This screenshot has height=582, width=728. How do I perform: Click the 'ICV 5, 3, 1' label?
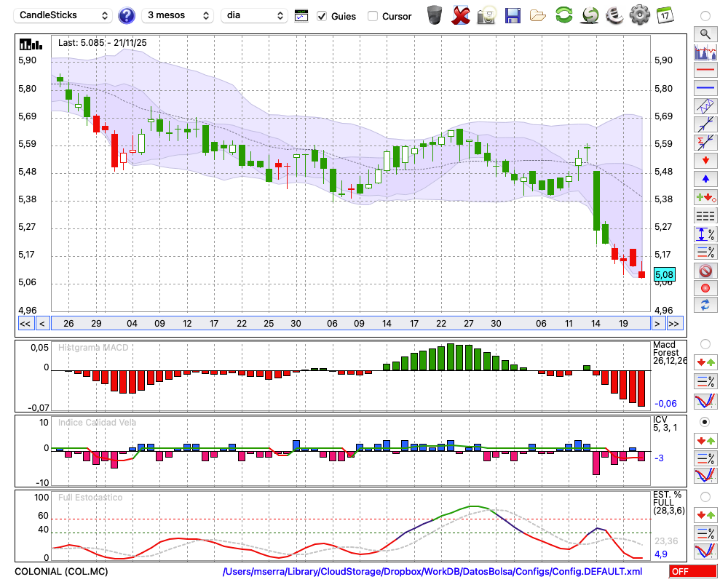[665, 423]
